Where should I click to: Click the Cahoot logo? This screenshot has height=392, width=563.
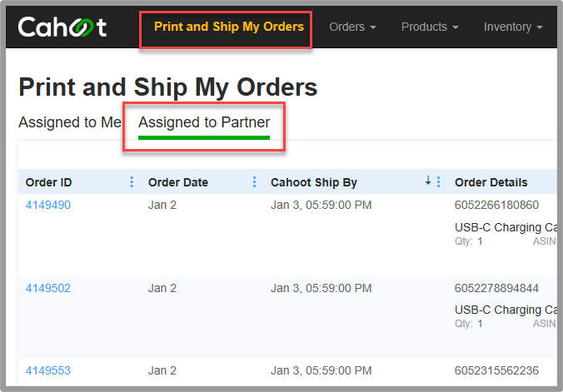coord(62,27)
